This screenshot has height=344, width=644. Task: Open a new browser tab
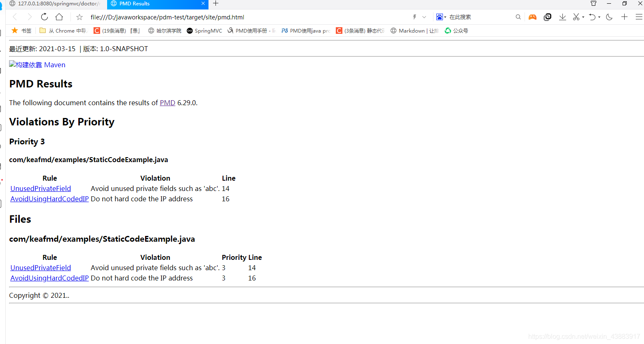point(215,3)
